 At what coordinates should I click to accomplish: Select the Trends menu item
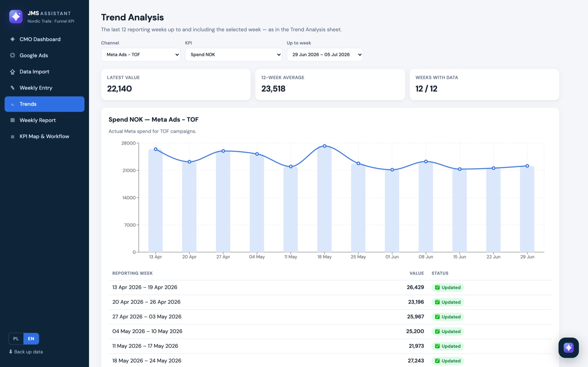pos(44,104)
